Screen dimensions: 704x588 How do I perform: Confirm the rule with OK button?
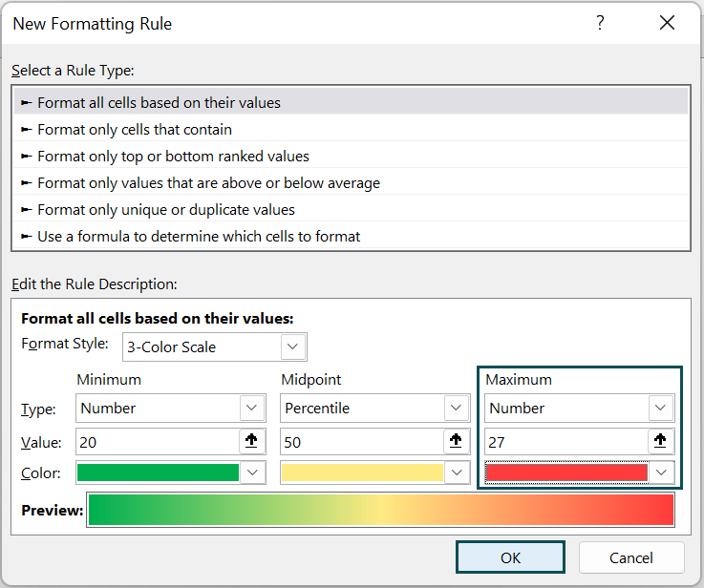510,557
